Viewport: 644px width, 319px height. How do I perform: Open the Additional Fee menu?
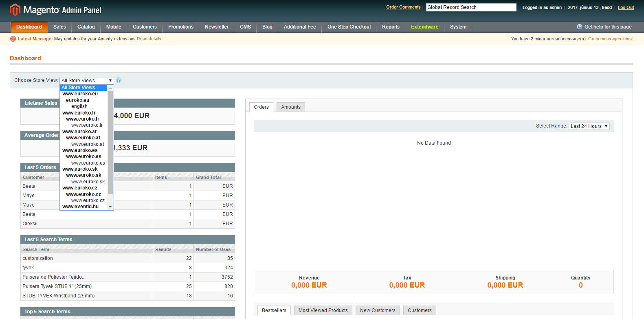(x=300, y=27)
